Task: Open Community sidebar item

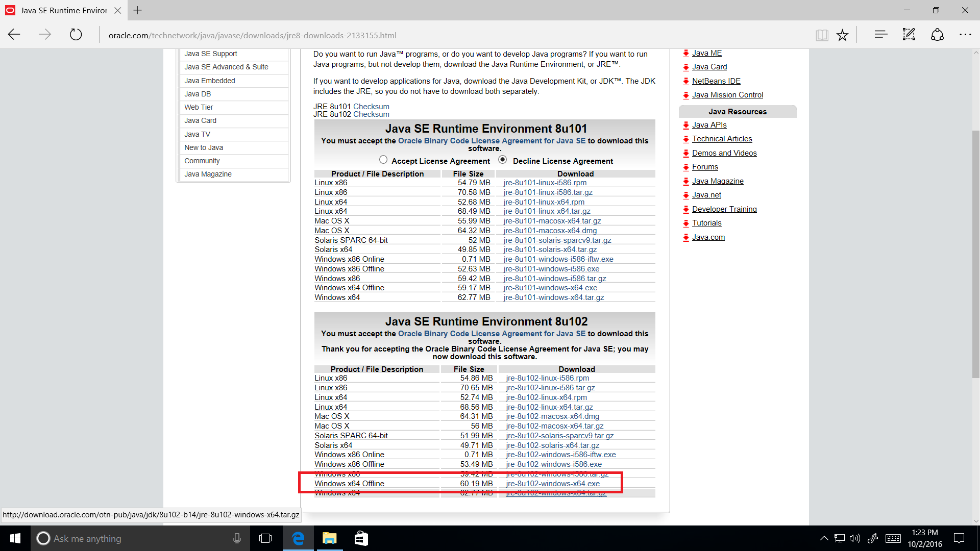Action: (x=202, y=161)
